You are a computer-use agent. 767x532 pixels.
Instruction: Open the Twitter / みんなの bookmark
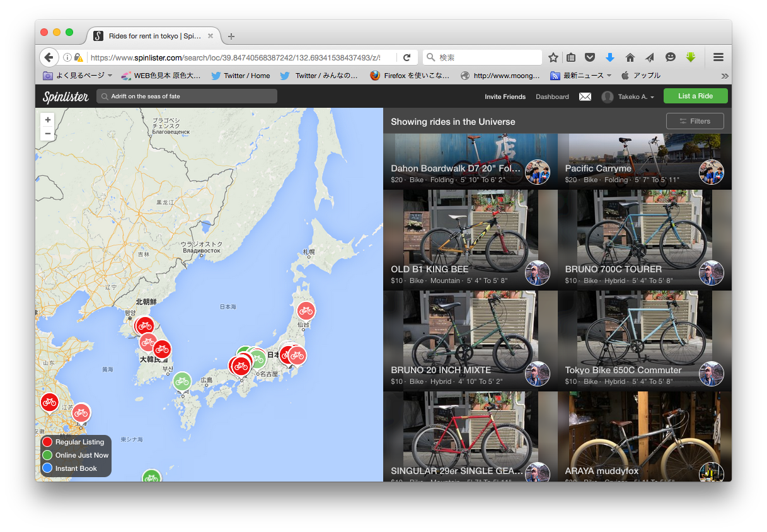319,76
